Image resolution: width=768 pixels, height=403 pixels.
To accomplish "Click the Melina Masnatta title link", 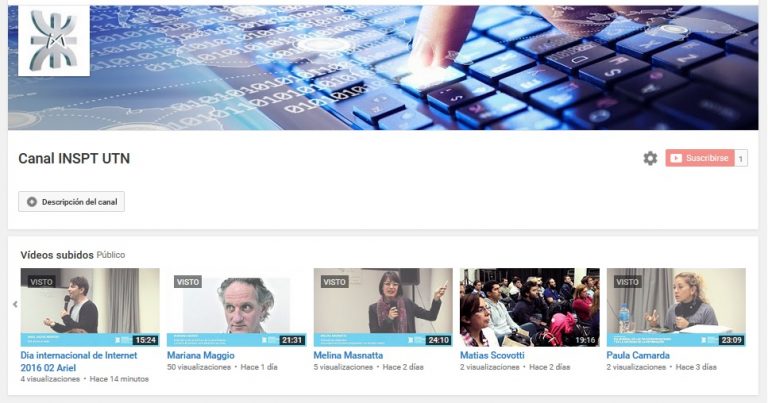I will [x=350, y=355].
